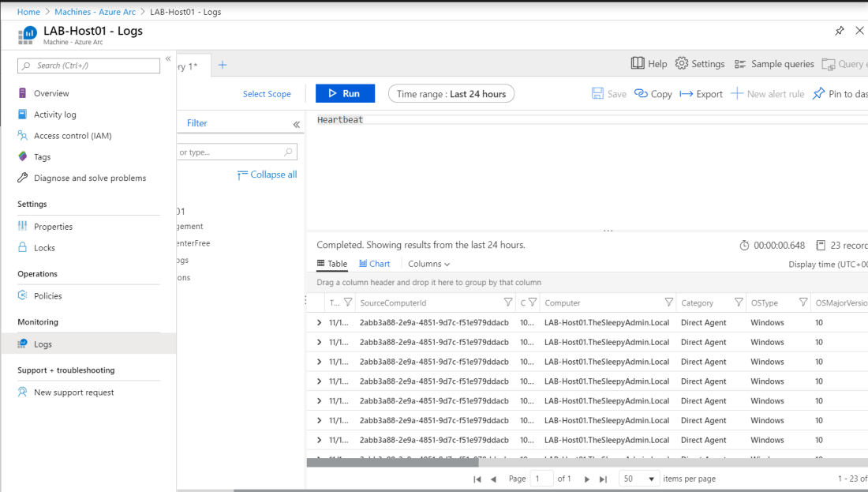Filter the Computer column

point(669,302)
